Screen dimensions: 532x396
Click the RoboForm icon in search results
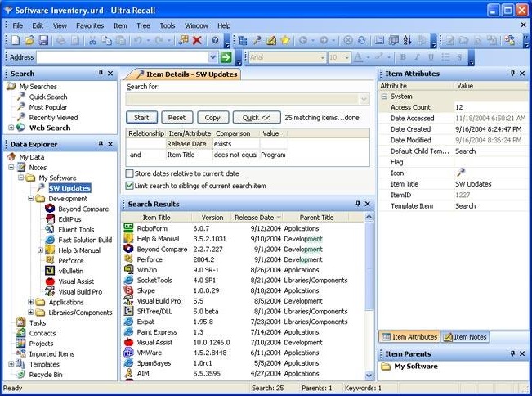click(x=128, y=228)
